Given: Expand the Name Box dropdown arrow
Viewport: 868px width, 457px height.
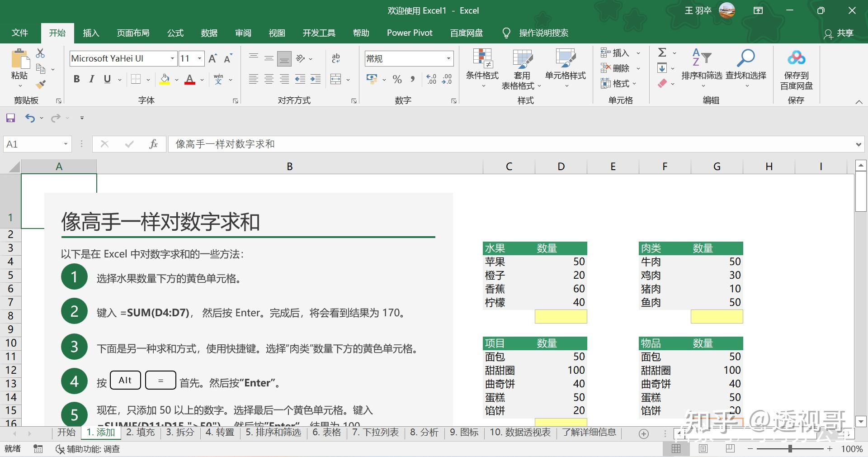Looking at the screenshot, I should [66, 144].
